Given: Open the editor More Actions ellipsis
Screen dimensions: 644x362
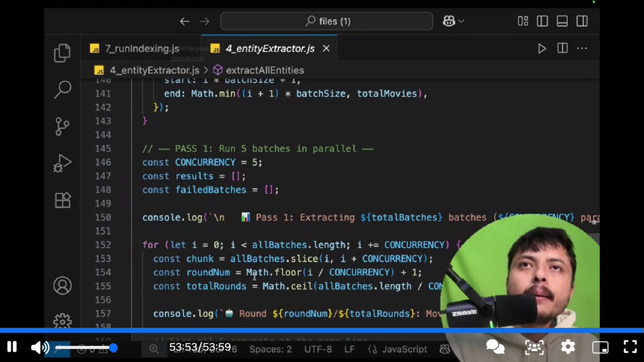Looking at the screenshot, I should (x=582, y=49).
